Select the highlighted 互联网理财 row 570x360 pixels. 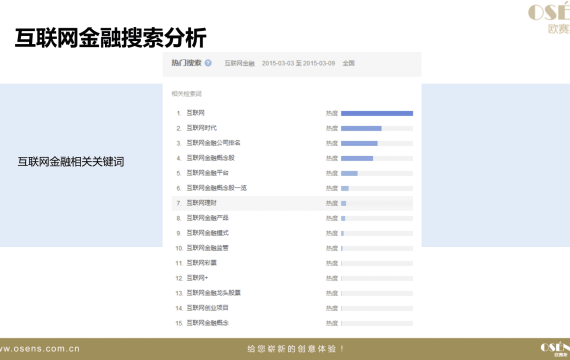292,203
